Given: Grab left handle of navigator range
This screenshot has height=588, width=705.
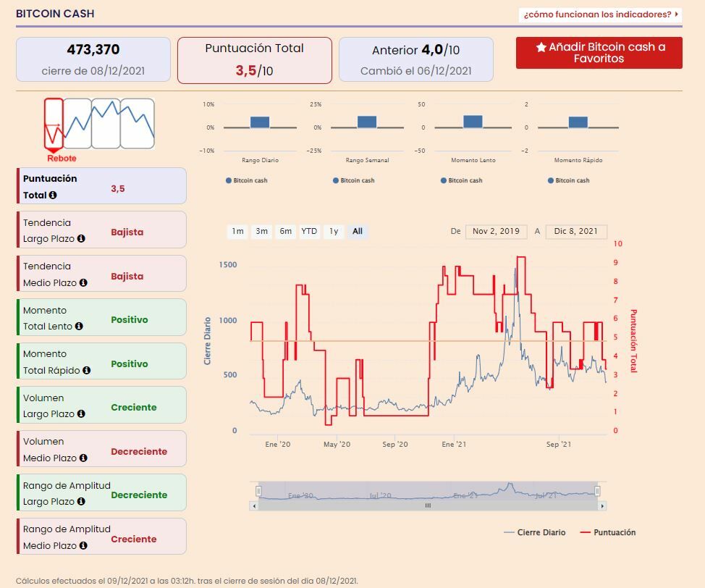Looking at the screenshot, I should pyautogui.click(x=258, y=491).
